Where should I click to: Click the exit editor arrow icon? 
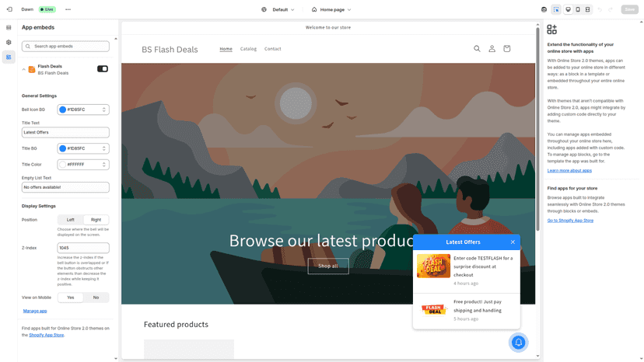click(x=9, y=9)
